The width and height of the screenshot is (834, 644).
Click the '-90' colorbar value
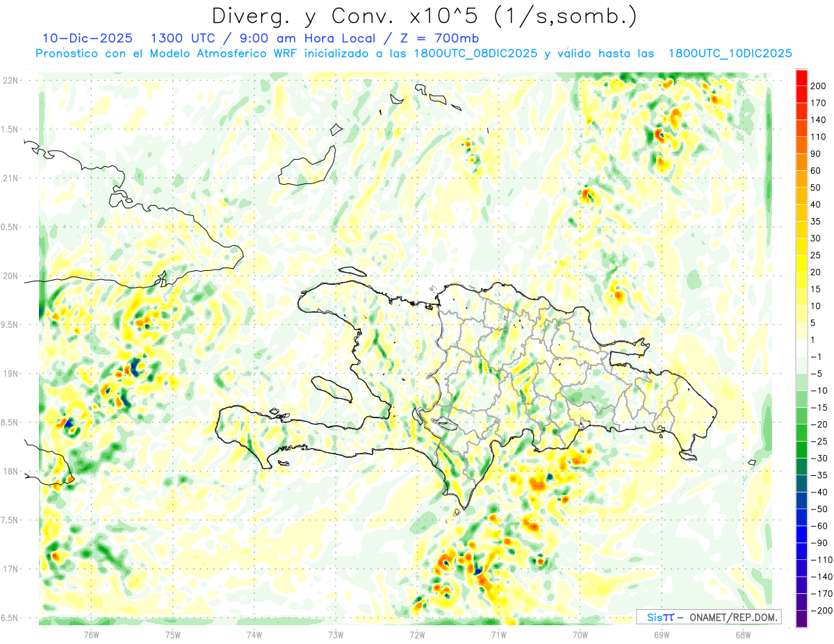tap(819, 543)
